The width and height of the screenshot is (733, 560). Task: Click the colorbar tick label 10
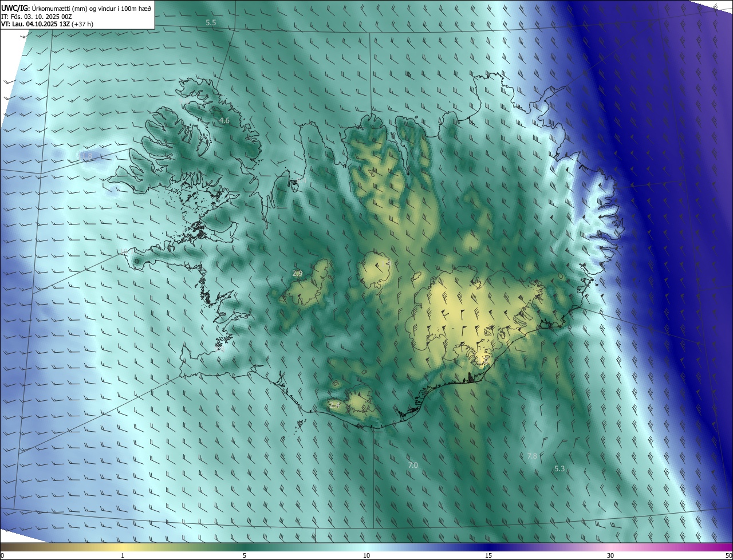pyautogui.click(x=366, y=556)
